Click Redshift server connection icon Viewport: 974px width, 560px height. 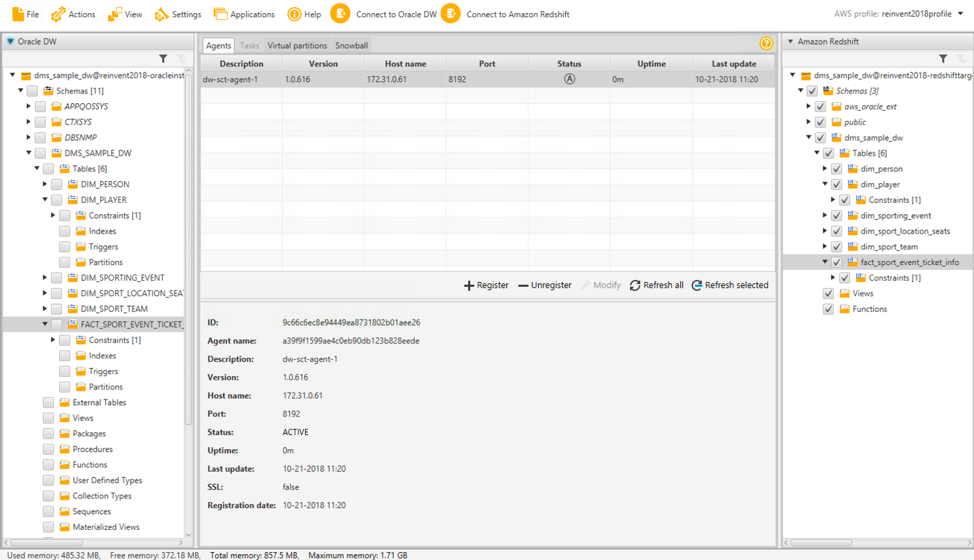806,76
